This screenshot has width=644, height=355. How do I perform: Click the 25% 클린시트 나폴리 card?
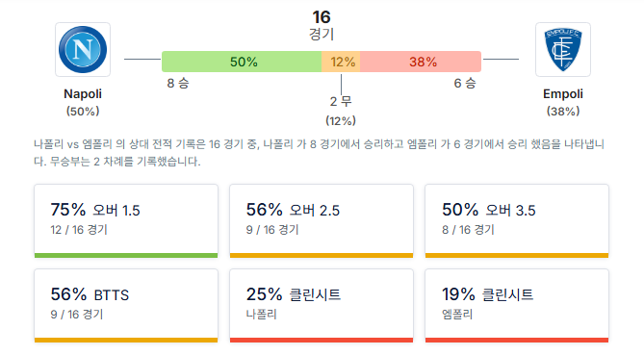click(322, 306)
